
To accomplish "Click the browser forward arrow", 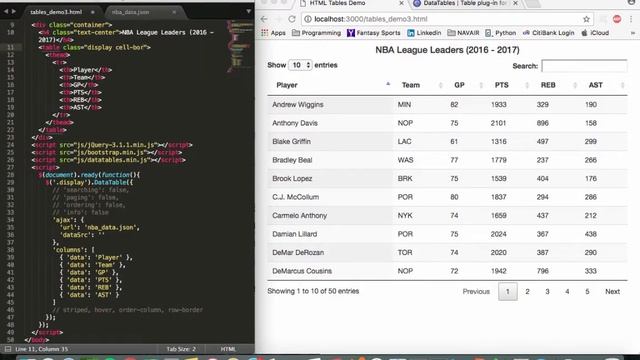I will point(278,19).
